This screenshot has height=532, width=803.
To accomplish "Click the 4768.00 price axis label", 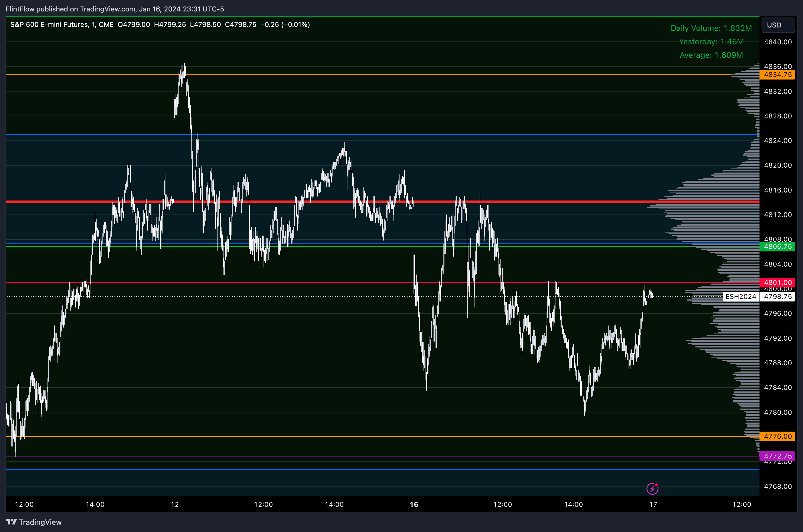I will tap(778, 487).
